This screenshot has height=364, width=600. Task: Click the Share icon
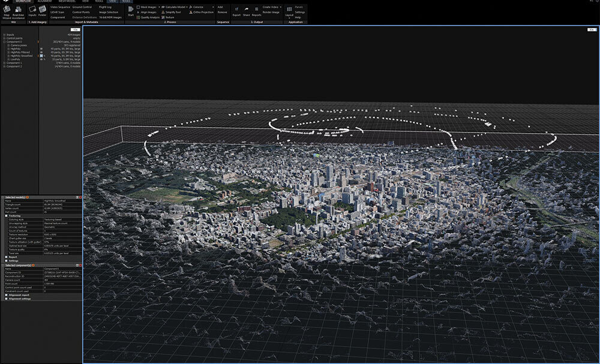click(246, 9)
